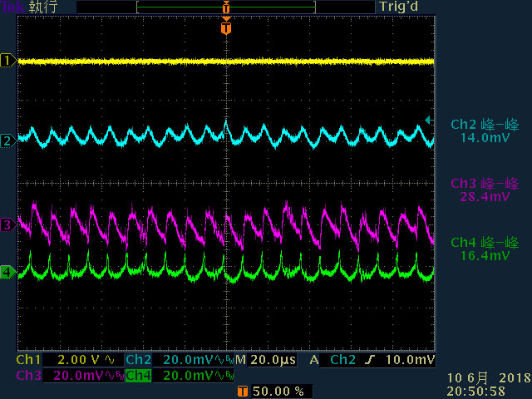
Task: Click the M 20.0µs timebase readout
Action: click(x=266, y=360)
